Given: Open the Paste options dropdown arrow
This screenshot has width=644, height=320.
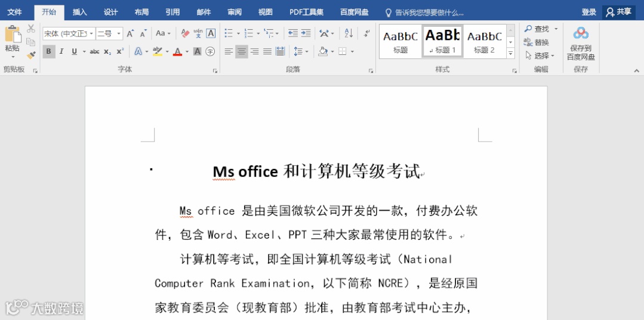Looking at the screenshot, I should [13, 57].
